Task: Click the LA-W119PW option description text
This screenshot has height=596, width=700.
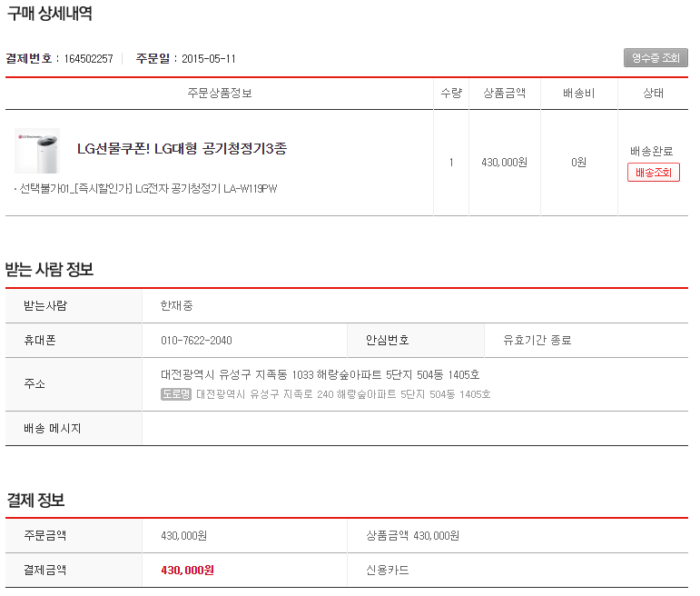Action: [x=148, y=189]
